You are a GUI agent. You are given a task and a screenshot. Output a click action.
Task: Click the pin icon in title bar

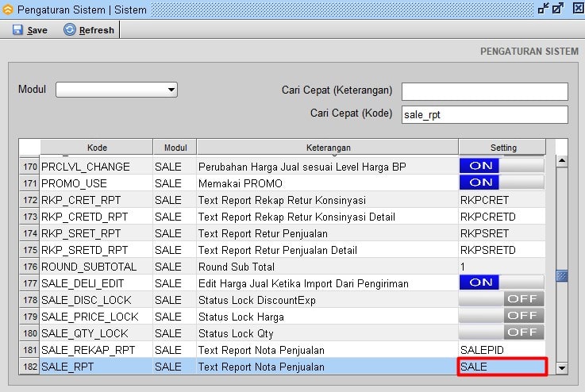tap(543, 9)
